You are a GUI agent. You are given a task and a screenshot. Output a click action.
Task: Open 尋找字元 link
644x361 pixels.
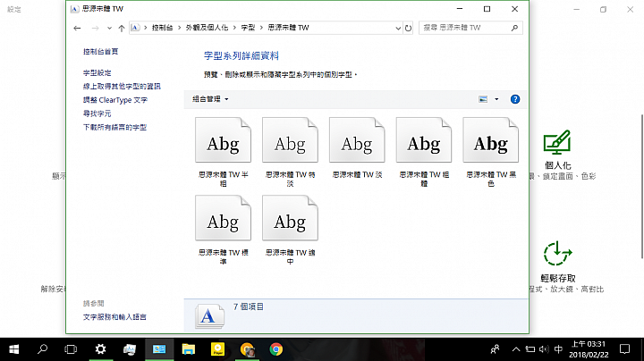[x=97, y=113]
